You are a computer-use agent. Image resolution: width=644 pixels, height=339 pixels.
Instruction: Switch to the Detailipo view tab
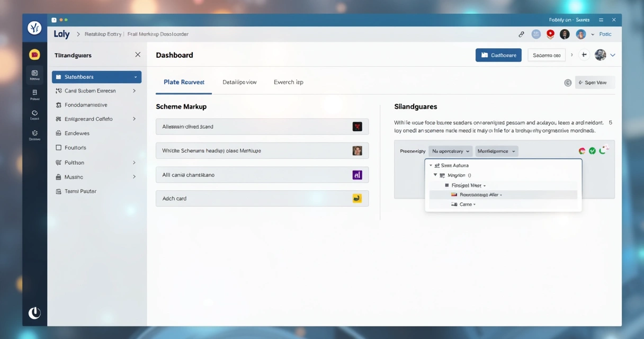(239, 82)
